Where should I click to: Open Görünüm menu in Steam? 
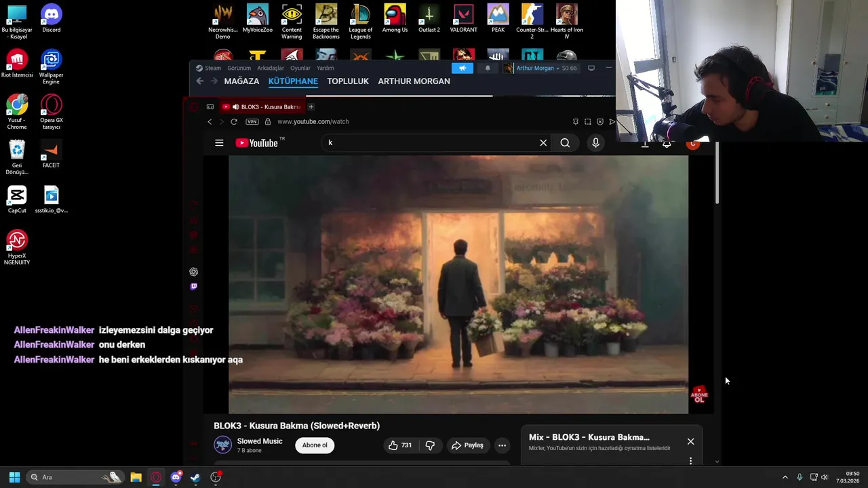pos(239,68)
